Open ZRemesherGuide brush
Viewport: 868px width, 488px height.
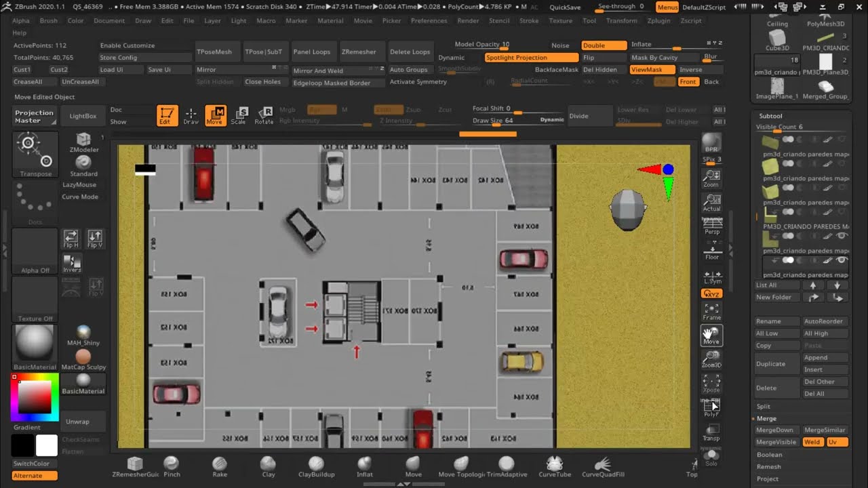point(135,467)
